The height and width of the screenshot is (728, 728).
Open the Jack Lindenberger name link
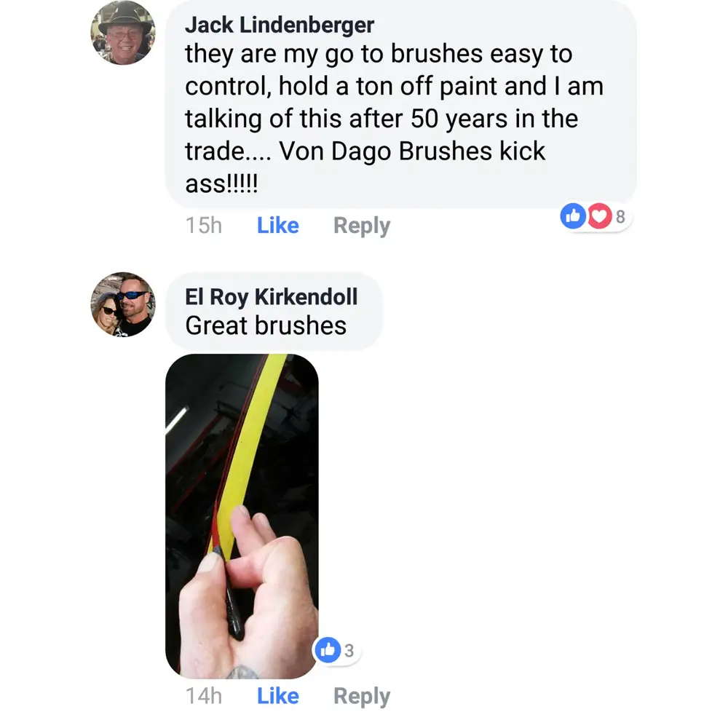tap(280, 25)
